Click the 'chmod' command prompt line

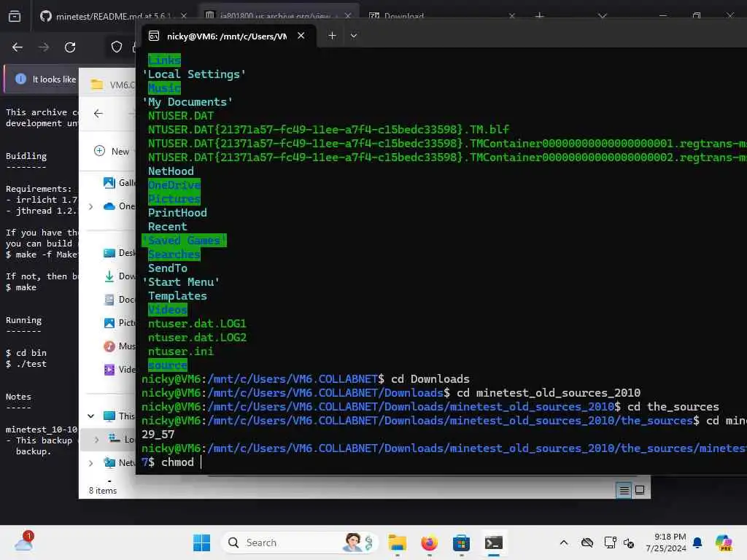(171, 462)
